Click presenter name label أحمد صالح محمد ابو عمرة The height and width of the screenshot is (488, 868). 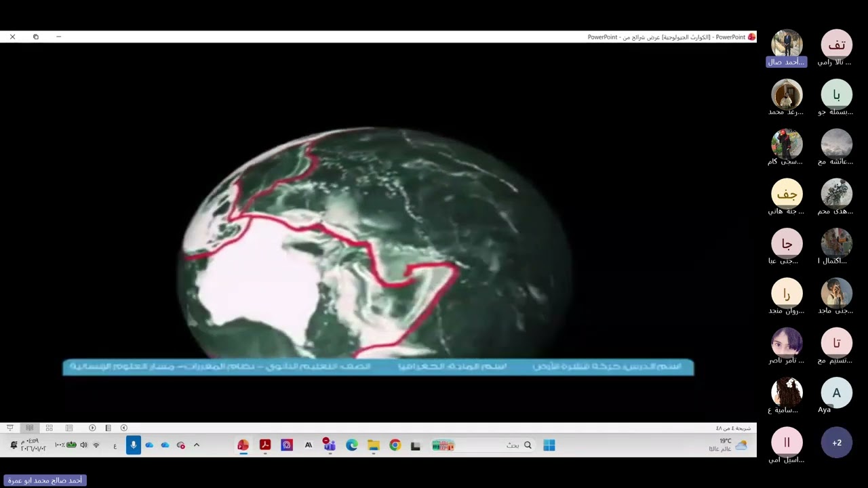point(45,480)
